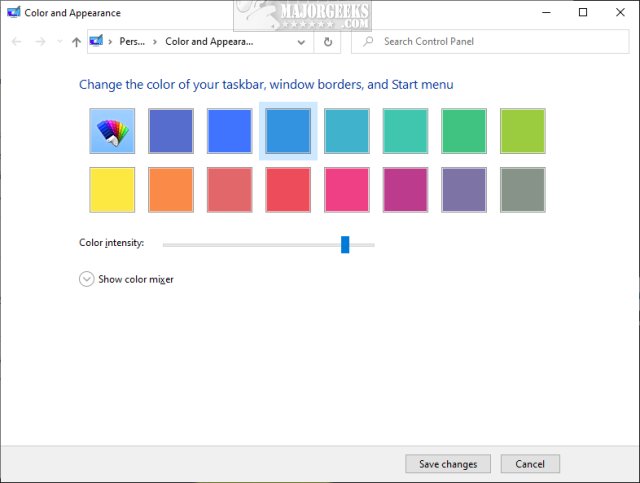This screenshot has width=640, height=483.
Task: Select the hot pink color swatch
Action: (347, 190)
